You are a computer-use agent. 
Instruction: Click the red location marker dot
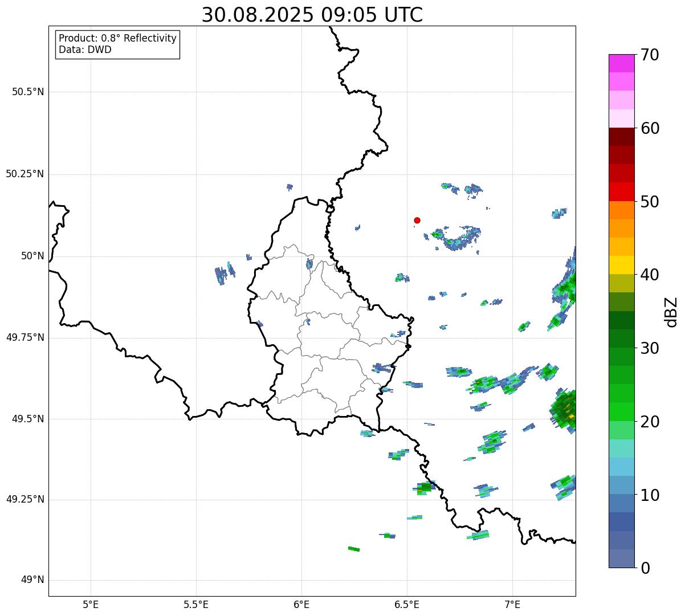(x=417, y=220)
